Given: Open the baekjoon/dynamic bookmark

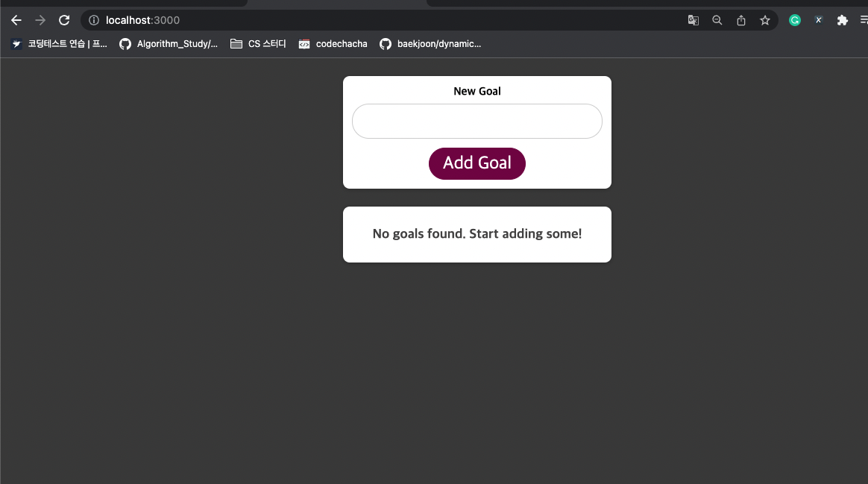Looking at the screenshot, I should coord(431,44).
